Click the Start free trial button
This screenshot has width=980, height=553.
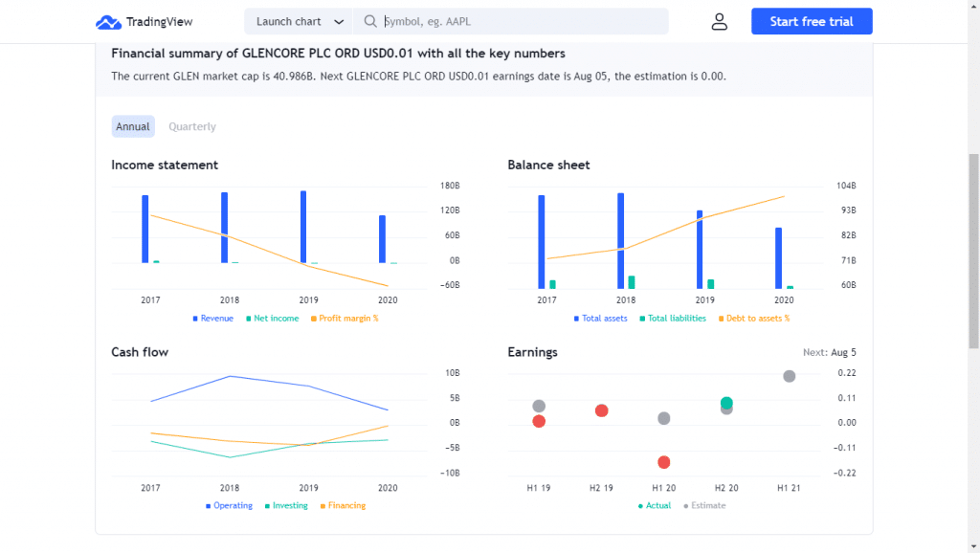tap(812, 21)
